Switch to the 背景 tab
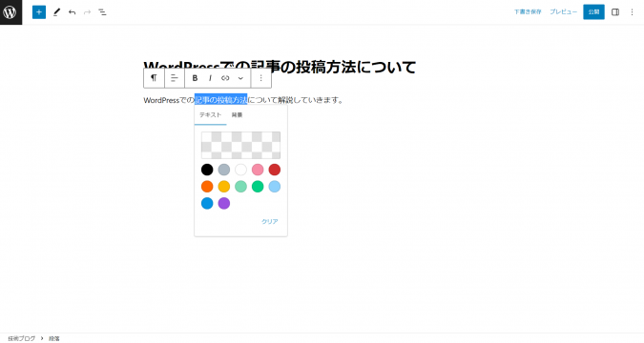Screen dimensions: 644x343 pyautogui.click(x=237, y=115)
